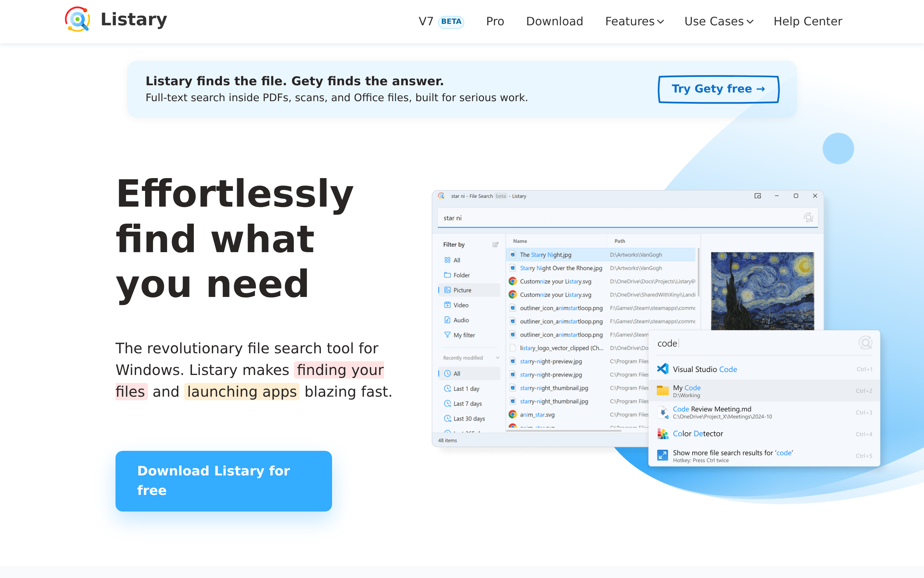Click the file list vertical scrollbar
Image resolution: width=924 pixels, height=578 pixels.
[698, 271]
